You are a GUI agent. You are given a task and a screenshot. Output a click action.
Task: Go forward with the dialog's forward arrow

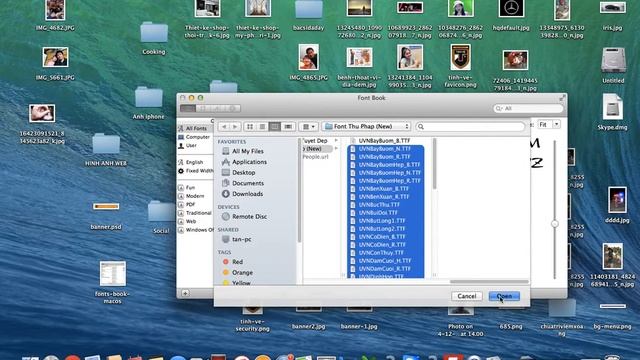coord(235,127)
